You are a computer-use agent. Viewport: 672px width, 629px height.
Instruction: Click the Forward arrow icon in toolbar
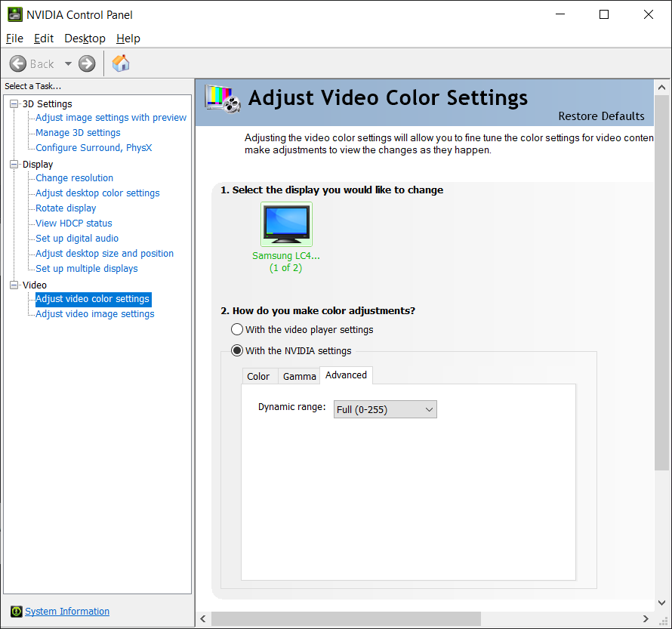[x=87, y=63]
